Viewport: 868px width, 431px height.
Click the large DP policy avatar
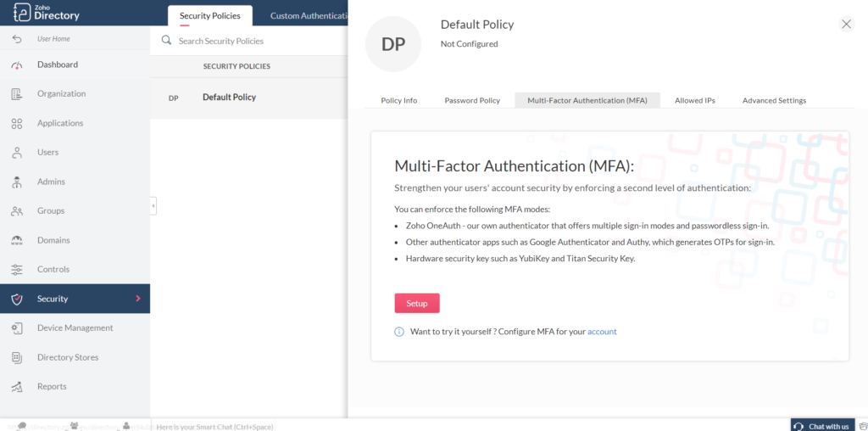pos(393,44)
